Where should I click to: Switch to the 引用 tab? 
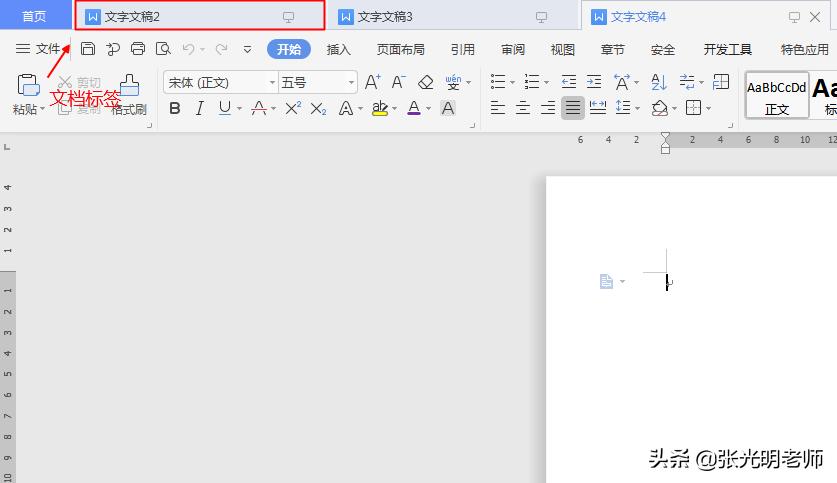[x=462, y=50]
